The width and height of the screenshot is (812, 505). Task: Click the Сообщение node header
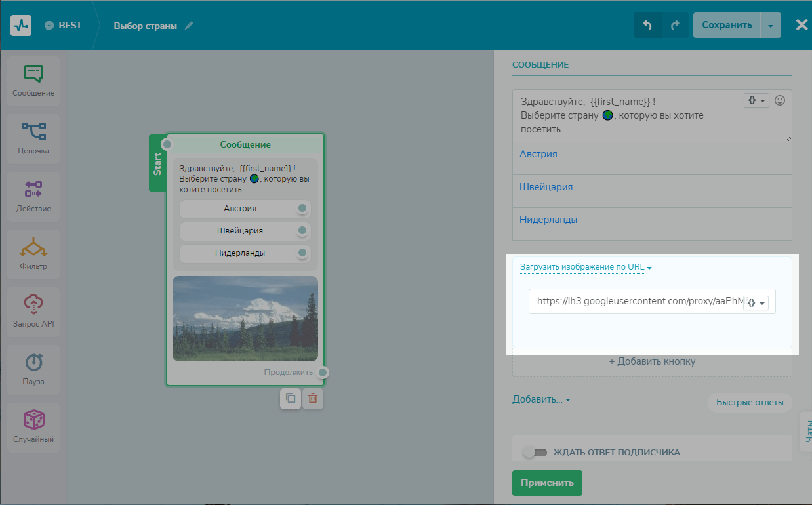(245, 144)
